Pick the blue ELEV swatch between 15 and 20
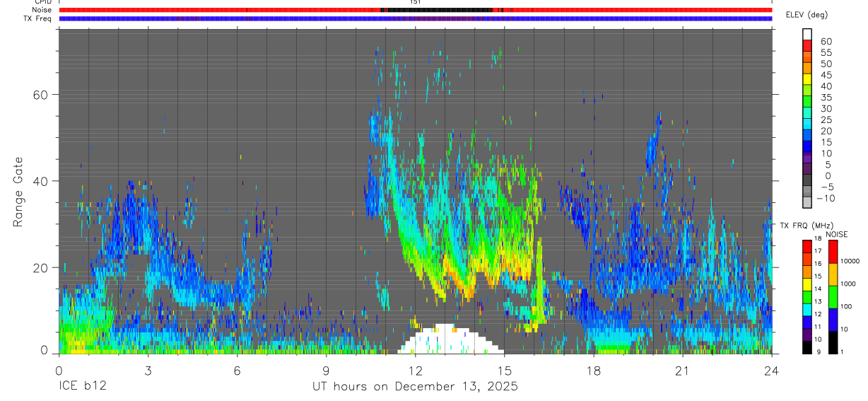This screenshot has width=868, height=401. [807, 136]
